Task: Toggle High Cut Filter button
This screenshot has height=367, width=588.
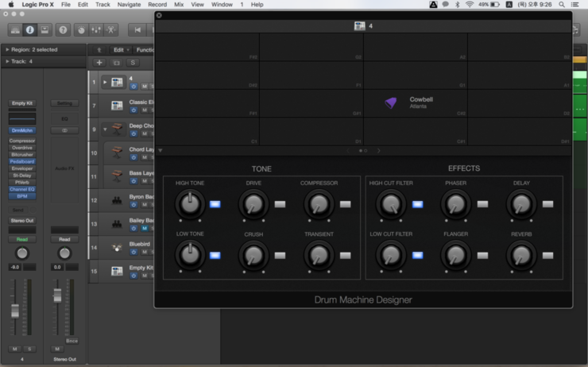Action: click(417, 204)
